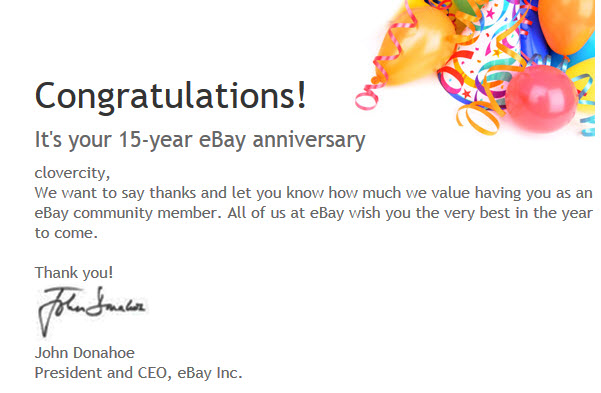
Task: Click John Donahoe's handwritten signature
Action: click(x=91, y=311)
